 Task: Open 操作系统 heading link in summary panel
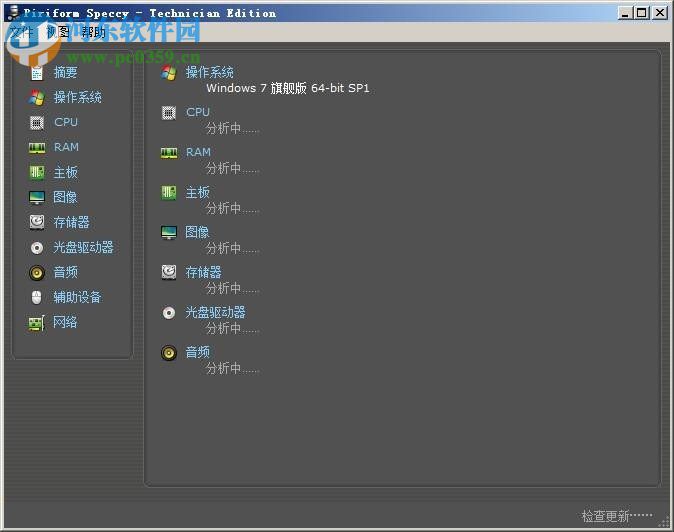coord(209,72)
